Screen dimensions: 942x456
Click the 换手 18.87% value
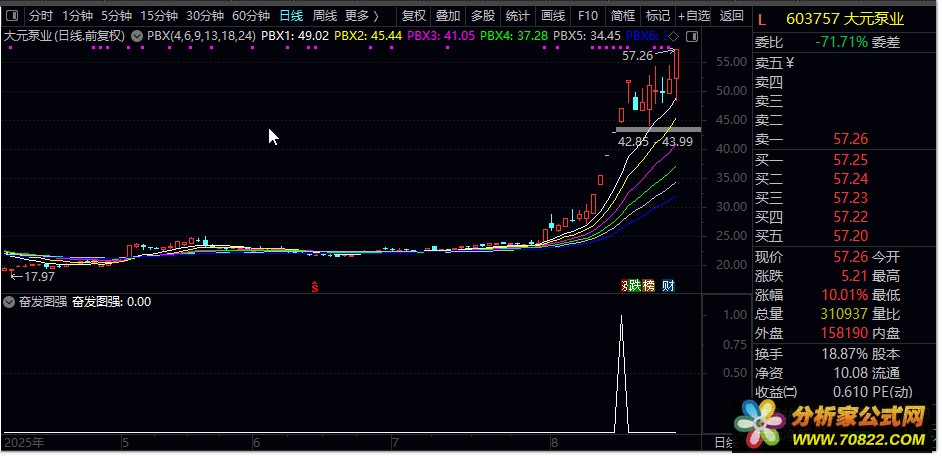pyautogui.click(x=845, y=354)
